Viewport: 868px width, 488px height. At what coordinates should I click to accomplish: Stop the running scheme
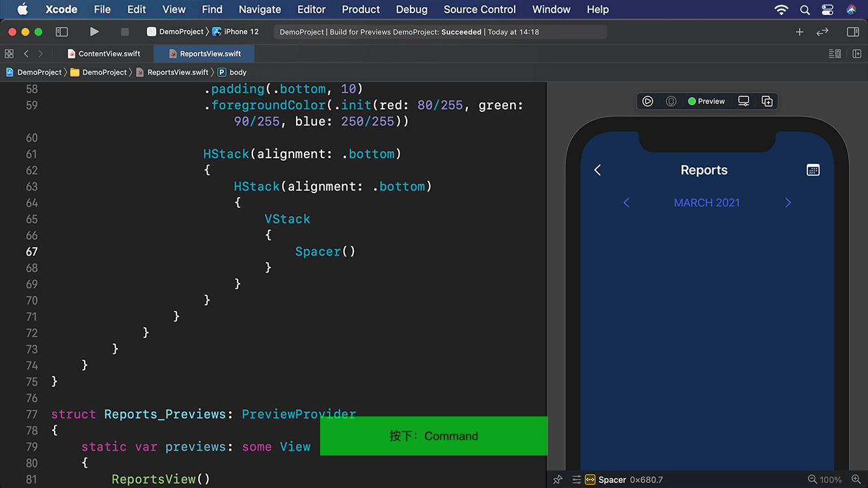[x=125, y=31]
